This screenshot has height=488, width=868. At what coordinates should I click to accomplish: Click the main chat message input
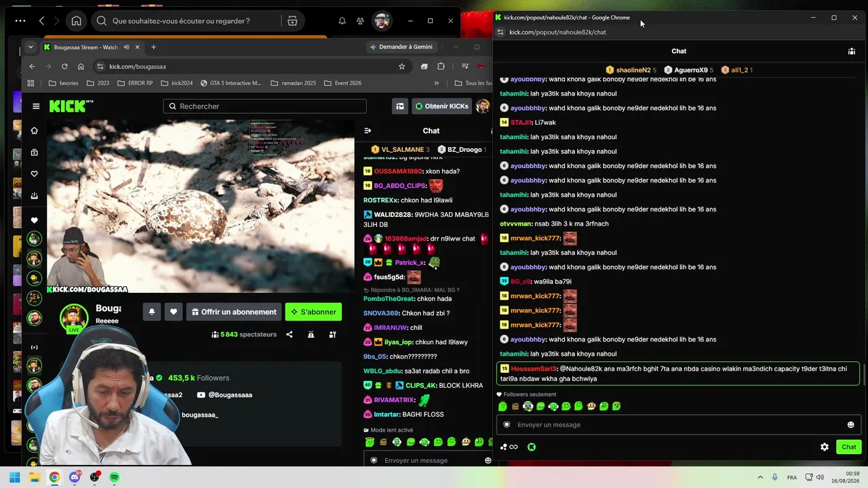pyautogui.click(x=431, y=460)
